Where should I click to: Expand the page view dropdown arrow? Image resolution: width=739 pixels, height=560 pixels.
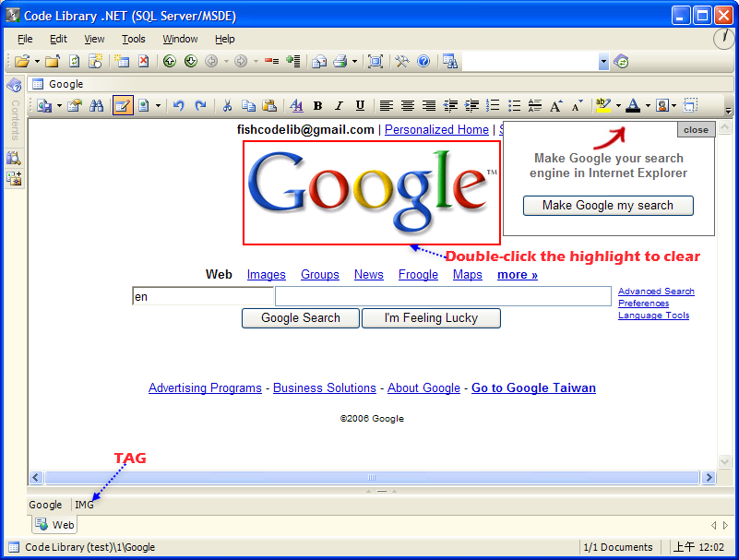pos(158,105)
